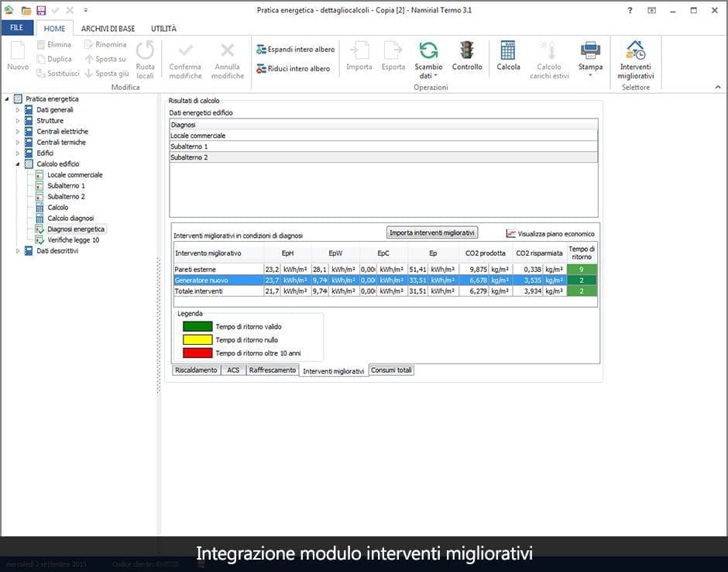The width and height of the screenshot is (728, 572).
Task: Click Espandi intero albero
Action: pyautogui.click(x=295, y=50)
